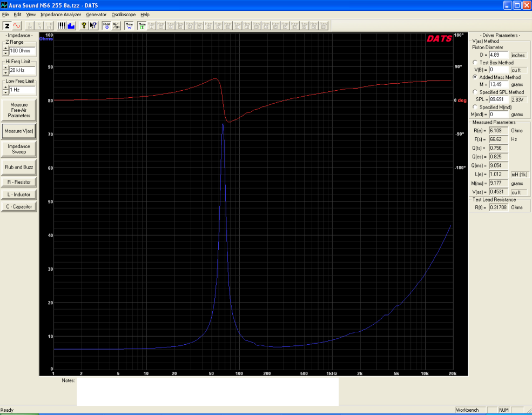Viewport: 532px width, 415px height.
Task: Click into the Notes text area
Action: click(207, 392)
